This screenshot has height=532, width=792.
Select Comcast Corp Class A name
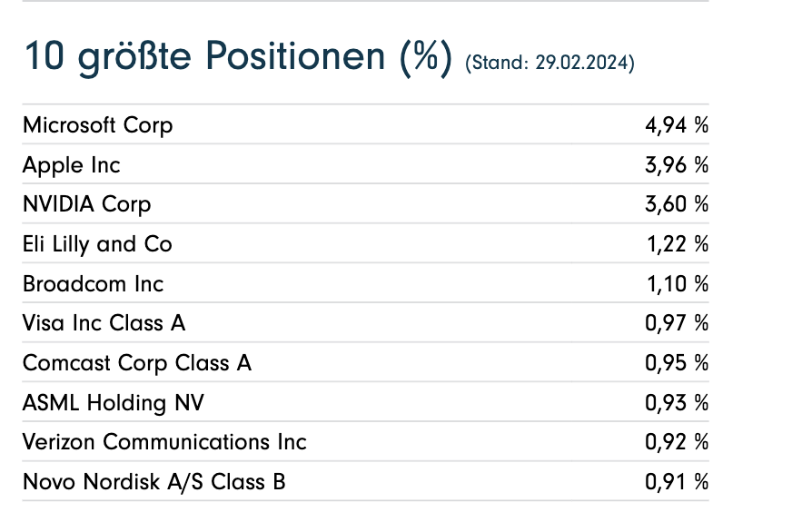137,363
